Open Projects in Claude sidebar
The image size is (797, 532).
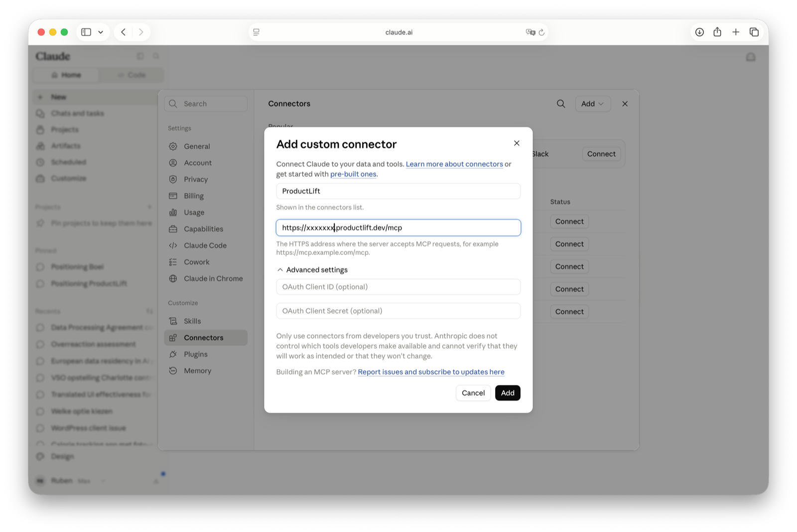95,130
